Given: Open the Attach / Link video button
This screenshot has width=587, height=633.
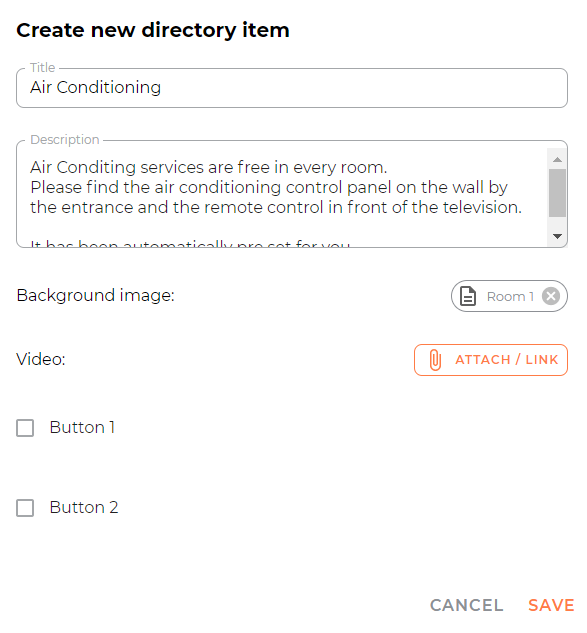Looking at the screenshot, I should pos(491,360).
